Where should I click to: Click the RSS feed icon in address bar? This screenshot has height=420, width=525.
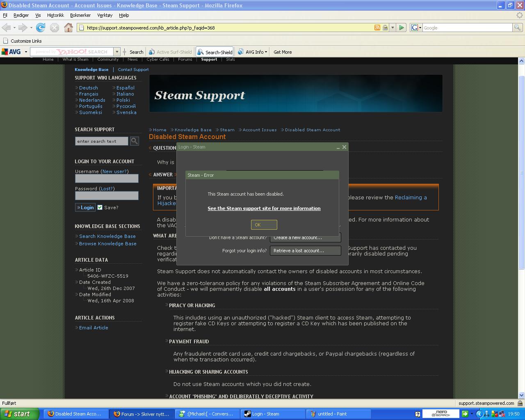click(377, 27)
